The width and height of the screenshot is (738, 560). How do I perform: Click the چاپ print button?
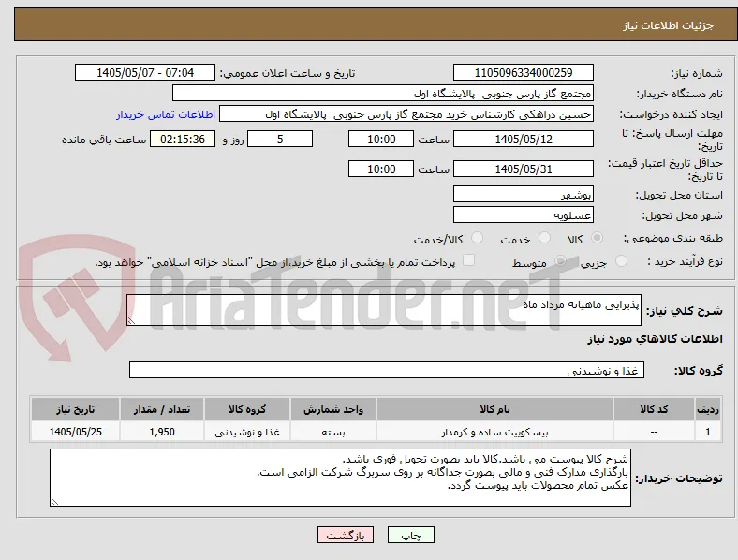click(x=411, y=535)
